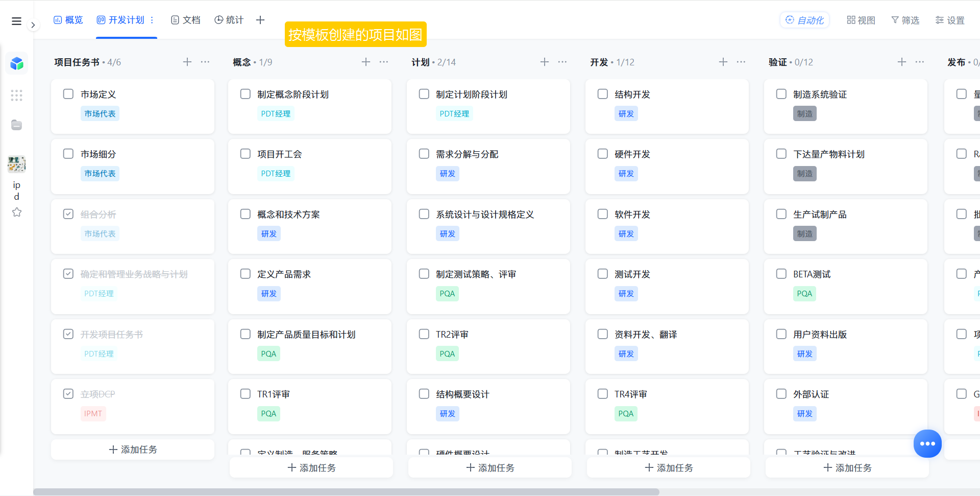The image size is (980, 496).
Task: Open the 软件开发 task
Action: click(667, 226)
